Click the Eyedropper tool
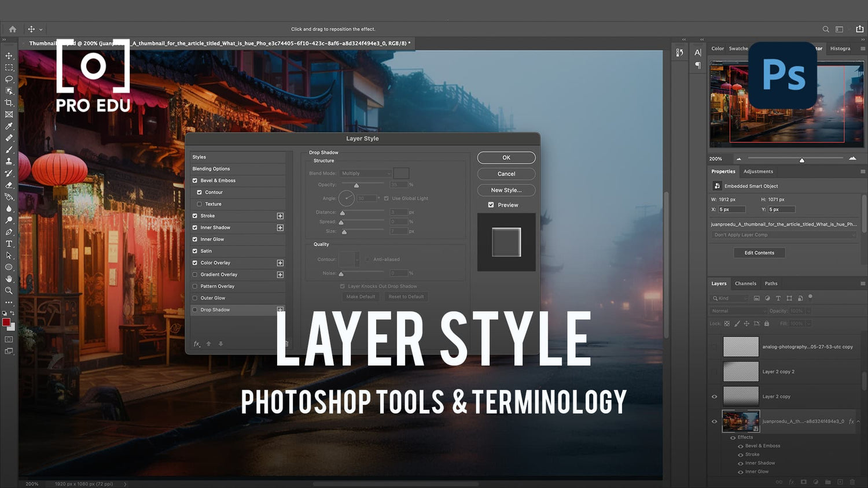The image size is (868, 488). 9,126
